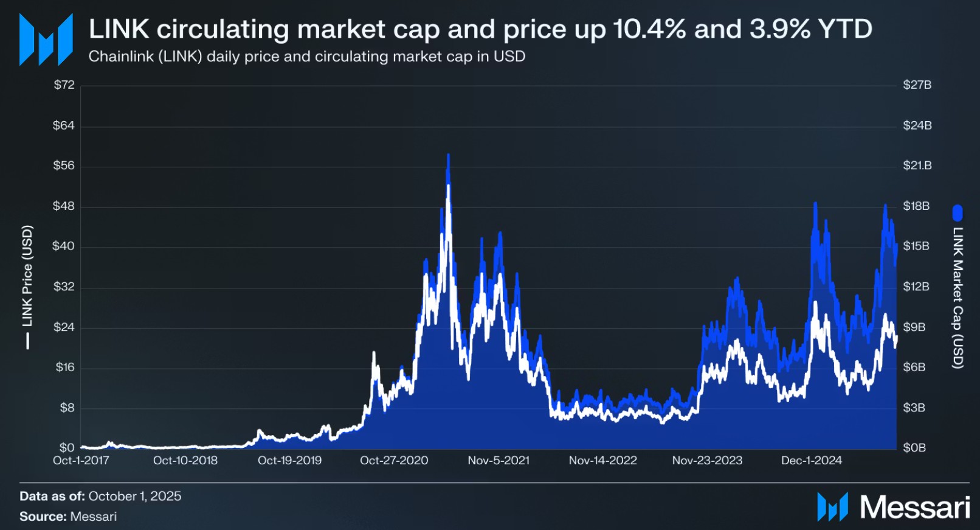Click the Data as of October 1, 2025 text
Screen dimensions: 980x530
(100, 497)
